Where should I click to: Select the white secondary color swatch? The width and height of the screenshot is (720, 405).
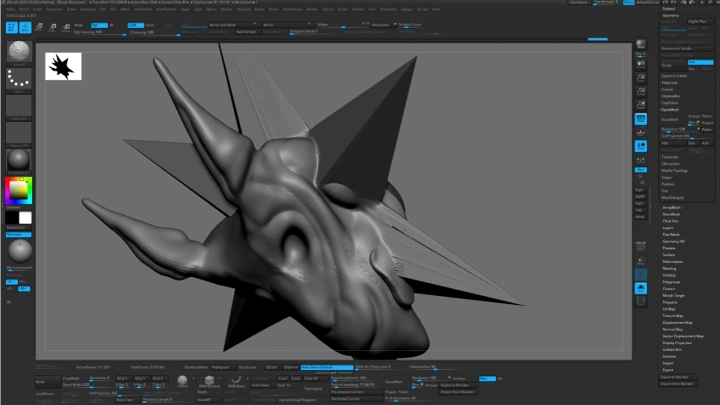[x=25, y=218]
